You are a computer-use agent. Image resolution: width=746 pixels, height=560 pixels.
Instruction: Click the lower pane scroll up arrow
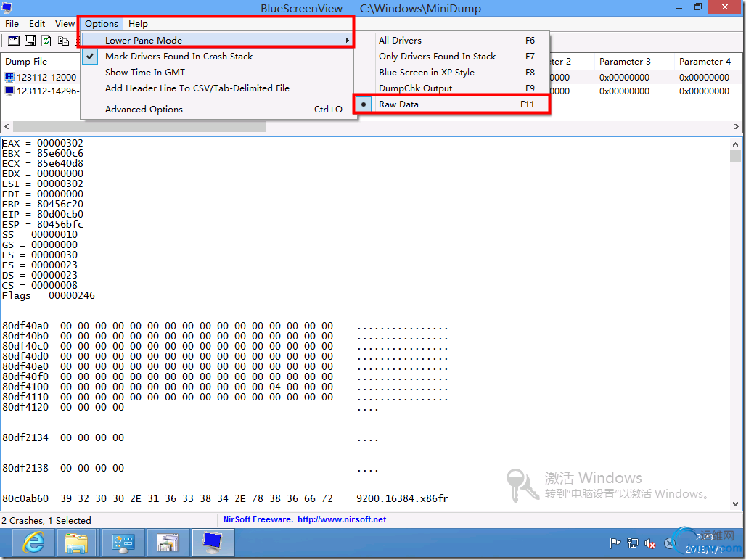tap(736, 144)
